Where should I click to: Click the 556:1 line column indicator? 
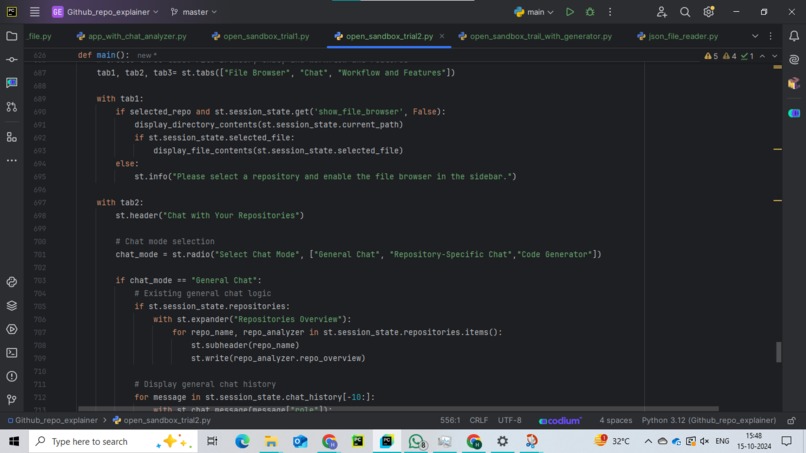450,421
